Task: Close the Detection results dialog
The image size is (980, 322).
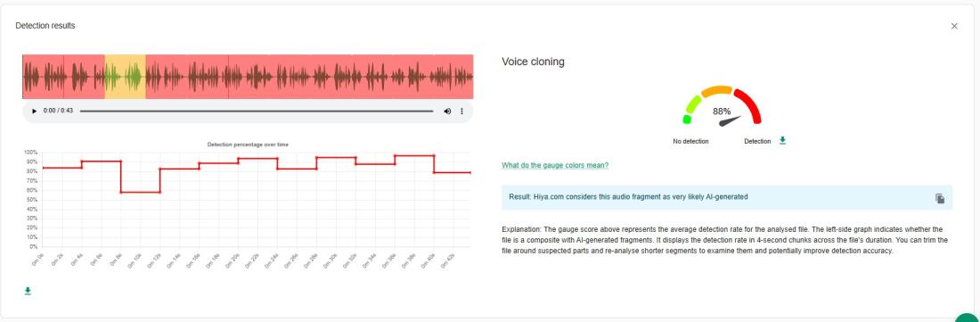Action: coord(954,26)
